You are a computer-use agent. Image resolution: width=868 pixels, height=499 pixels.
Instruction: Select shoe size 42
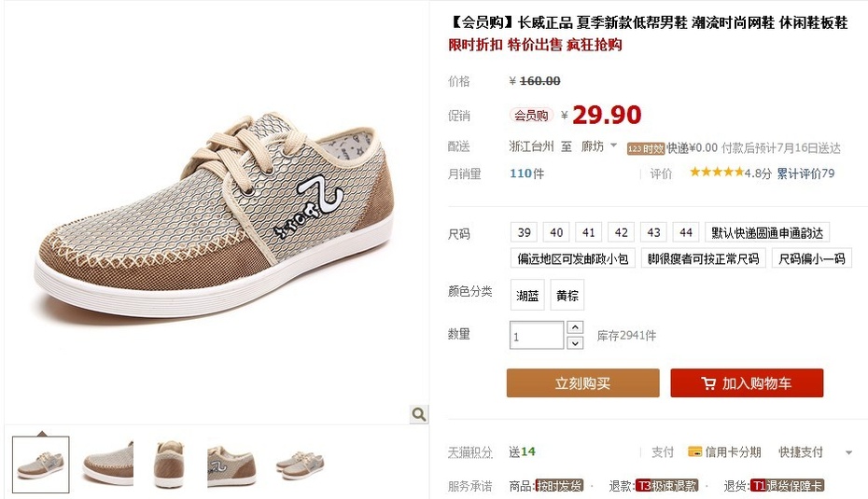click(x=621, y=232)
